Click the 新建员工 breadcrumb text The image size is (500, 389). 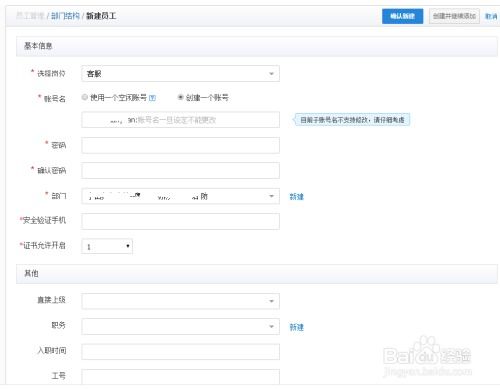[101, 16]
